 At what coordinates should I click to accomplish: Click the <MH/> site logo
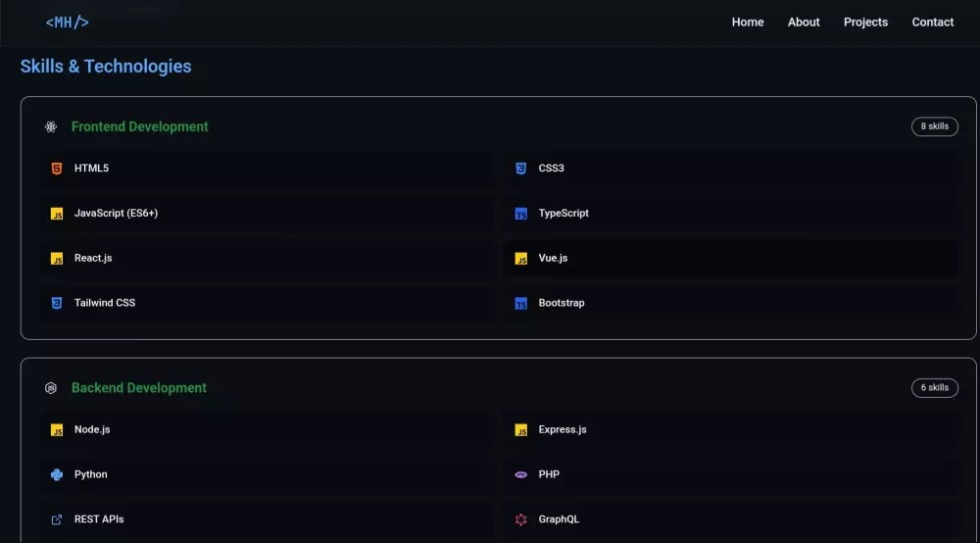[67, 23]
